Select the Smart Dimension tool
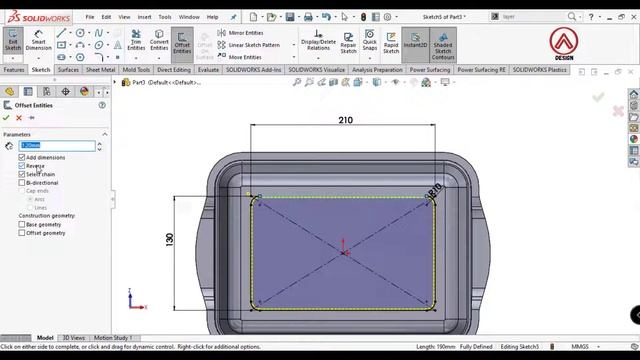 coord(38,41)
